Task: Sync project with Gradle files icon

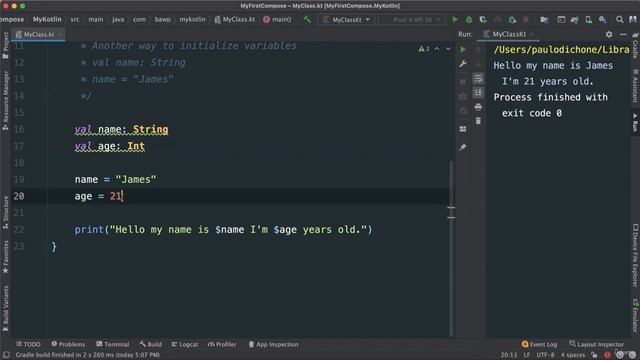Action: click(575, 19)
